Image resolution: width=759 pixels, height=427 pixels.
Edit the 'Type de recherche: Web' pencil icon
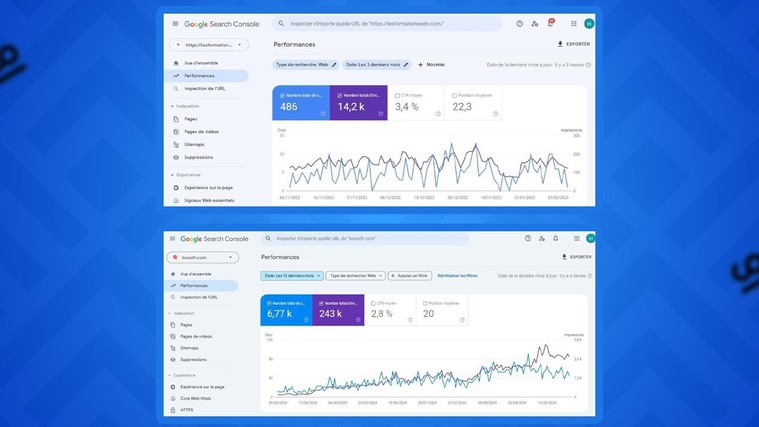tap(334, 64)
